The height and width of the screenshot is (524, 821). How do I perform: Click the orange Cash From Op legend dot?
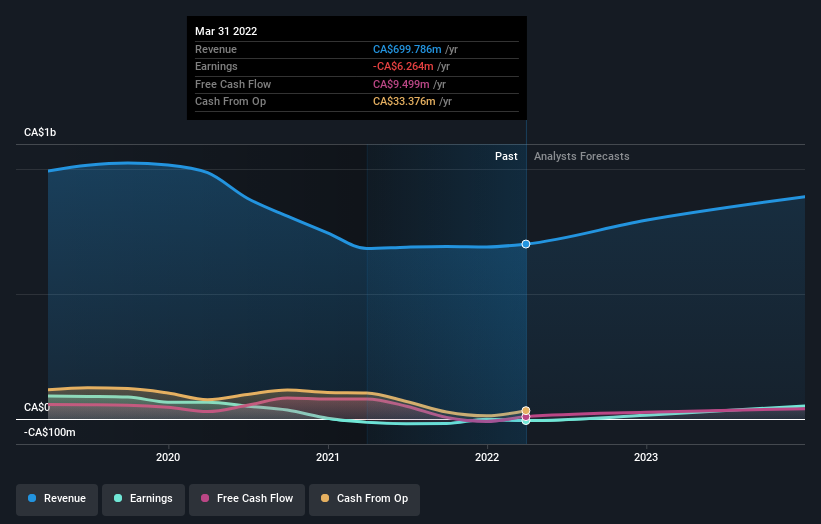point(325,498)
